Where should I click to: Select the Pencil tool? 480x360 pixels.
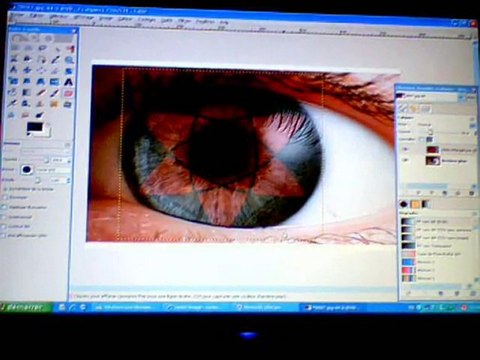[41, 93]
